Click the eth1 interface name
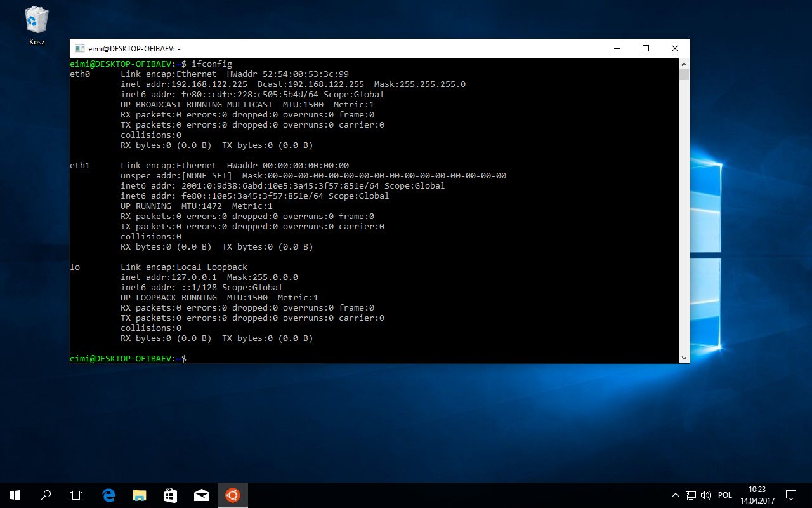 tap(80, 165)
